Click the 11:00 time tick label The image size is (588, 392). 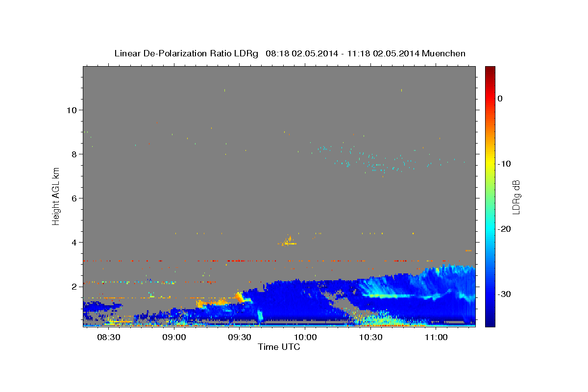[x=436, y=338]
